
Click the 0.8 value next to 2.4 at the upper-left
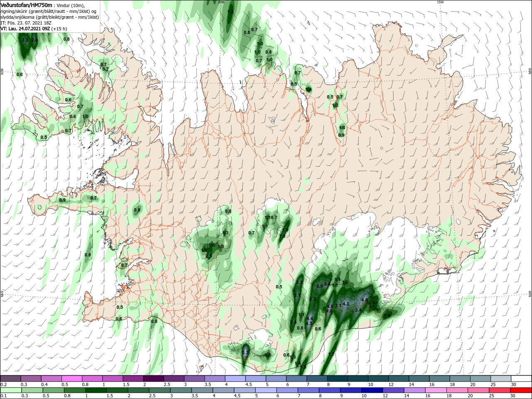[66, 39]
